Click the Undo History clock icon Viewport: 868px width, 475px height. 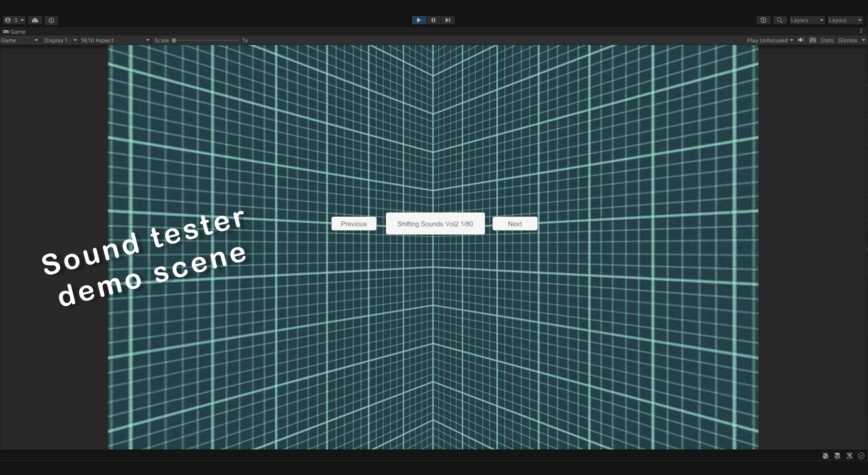(763, 20)
